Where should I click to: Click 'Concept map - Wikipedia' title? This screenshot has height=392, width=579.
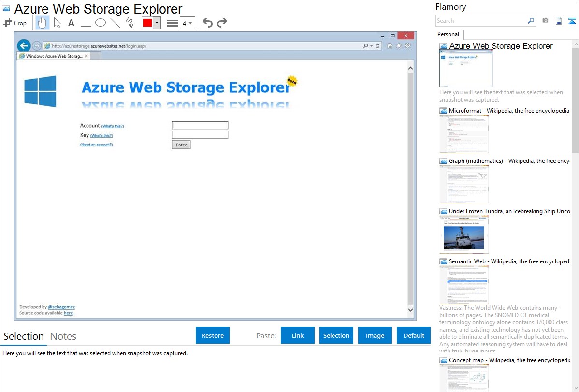tap(509, 360)
